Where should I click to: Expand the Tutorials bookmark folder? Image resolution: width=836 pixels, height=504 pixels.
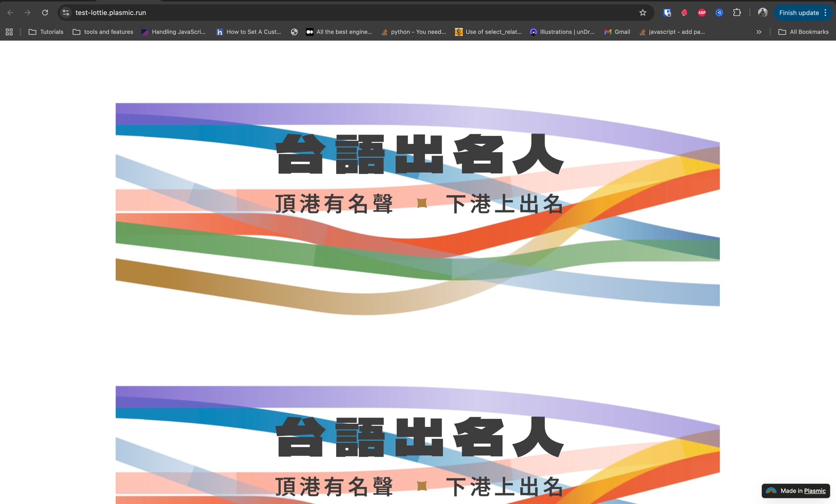(46, 32)
